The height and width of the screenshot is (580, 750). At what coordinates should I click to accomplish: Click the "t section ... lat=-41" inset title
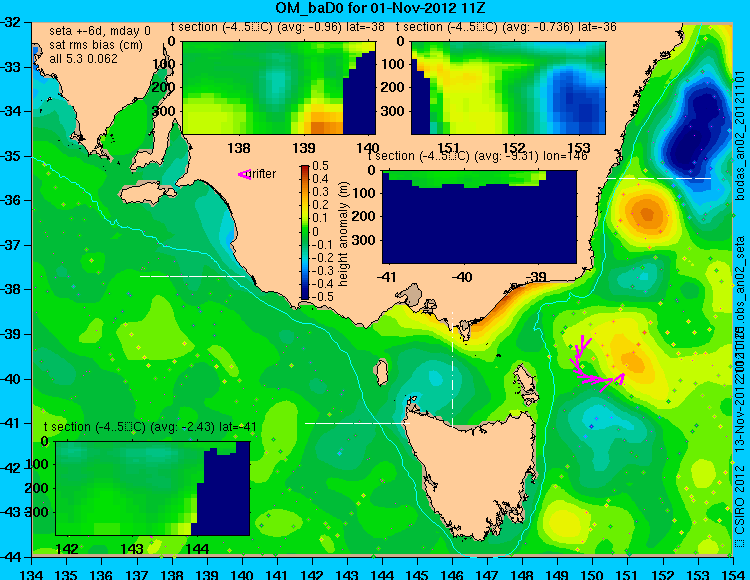coord(150,427)
